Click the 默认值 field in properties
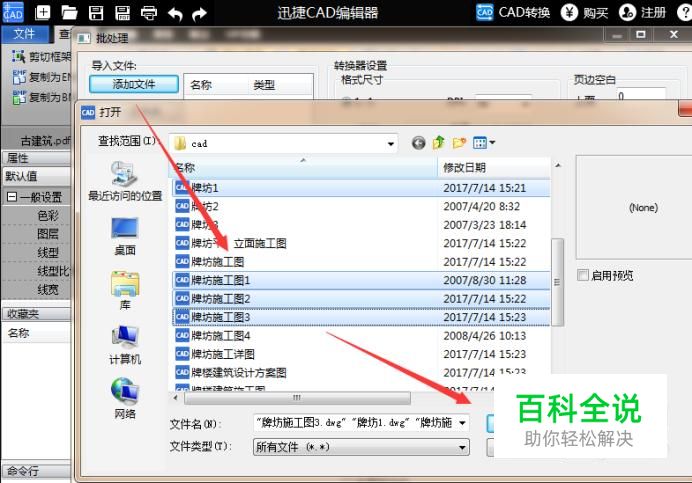This screenshot has width=692, height=483. pyautogui.click(x=36, y=176)
